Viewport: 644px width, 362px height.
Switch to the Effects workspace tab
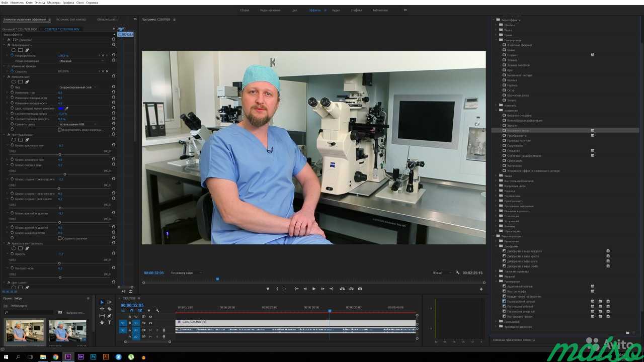point(314,10)
